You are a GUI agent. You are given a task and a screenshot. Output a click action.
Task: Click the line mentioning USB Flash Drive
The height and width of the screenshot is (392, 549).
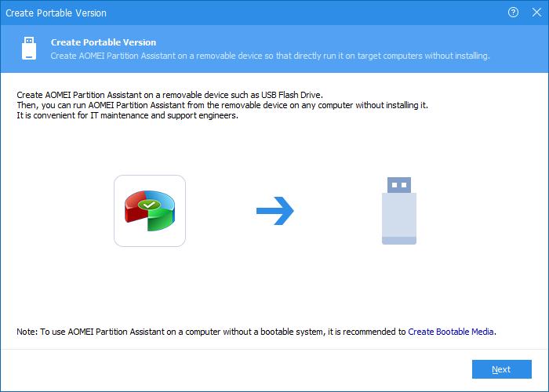[170, 95]
